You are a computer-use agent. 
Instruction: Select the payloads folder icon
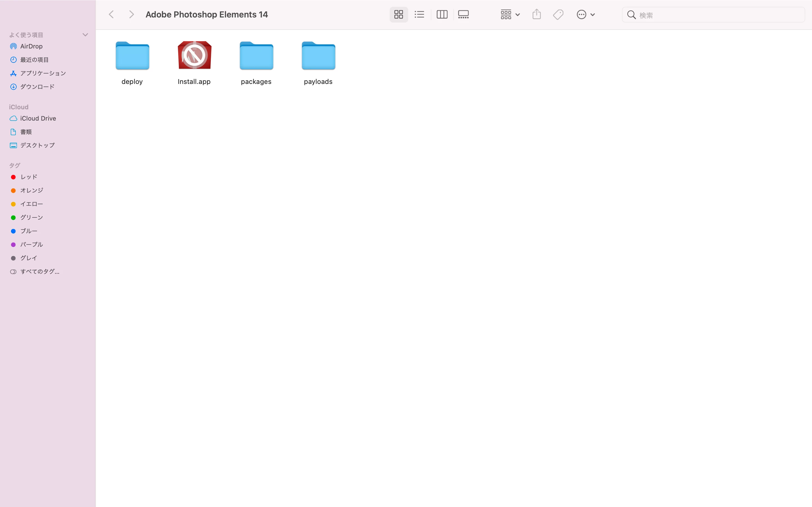pos(318,56)
